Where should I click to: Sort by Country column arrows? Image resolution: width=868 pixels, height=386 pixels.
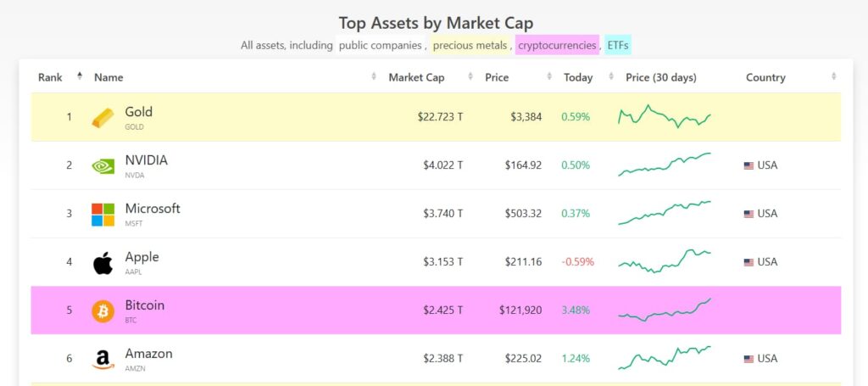[x=834, y=77]
